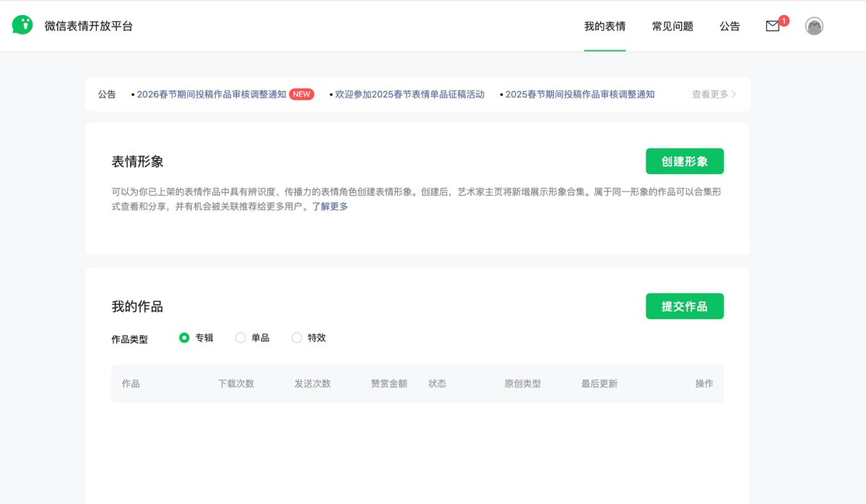Screen dimensions: 866x504
Task: Click the 操作 column header
Action: (x=704, y=383)
